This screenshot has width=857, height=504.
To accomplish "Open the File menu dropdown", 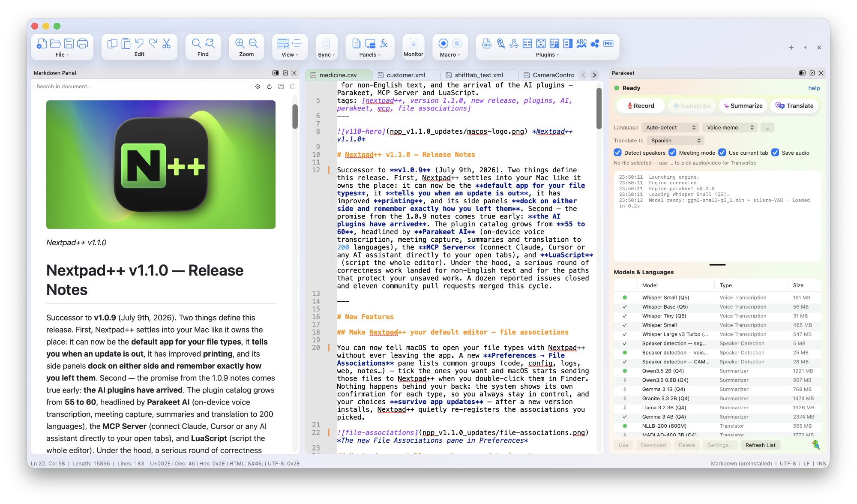I will tap(62, 55).
